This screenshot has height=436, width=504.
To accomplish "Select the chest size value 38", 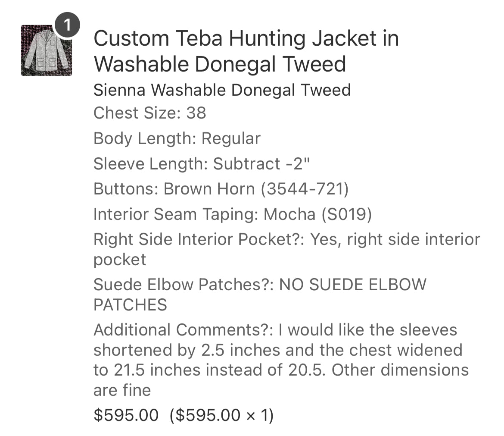I will coord(196,113).
